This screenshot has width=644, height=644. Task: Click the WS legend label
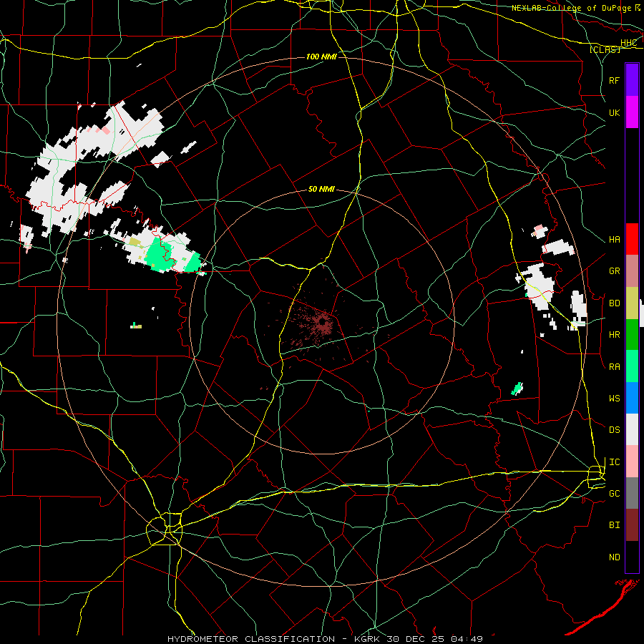tap(614, 399)
